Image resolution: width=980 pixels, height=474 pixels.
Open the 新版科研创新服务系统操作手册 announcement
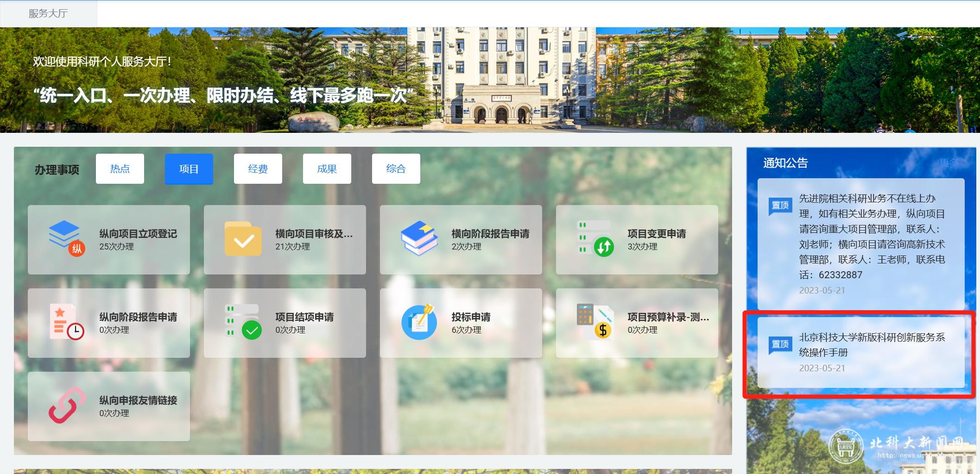pos(871,345)
